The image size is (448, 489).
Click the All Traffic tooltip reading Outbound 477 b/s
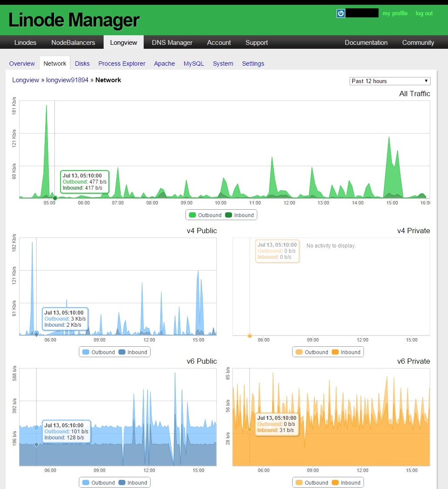[x=84, y=182]
